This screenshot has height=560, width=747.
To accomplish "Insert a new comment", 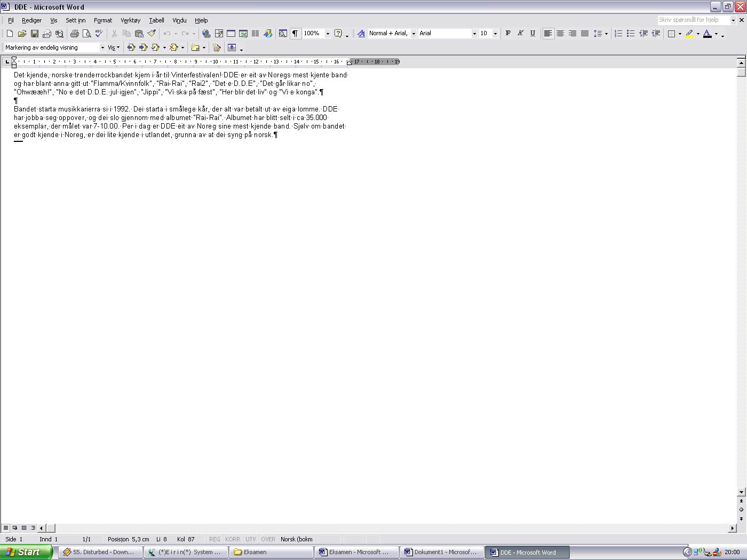I will point(195,47).
